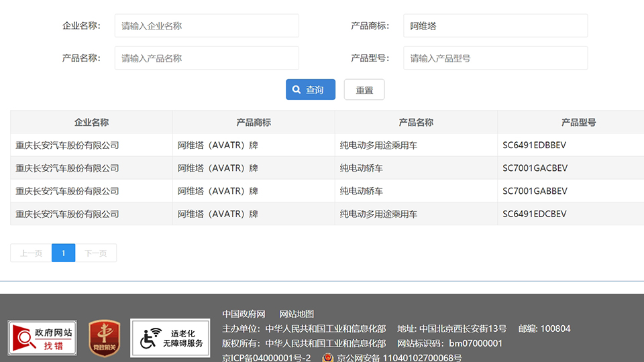Open the 政府网站找错 badge
Viewport: 644px width, 362px height.
42,338
